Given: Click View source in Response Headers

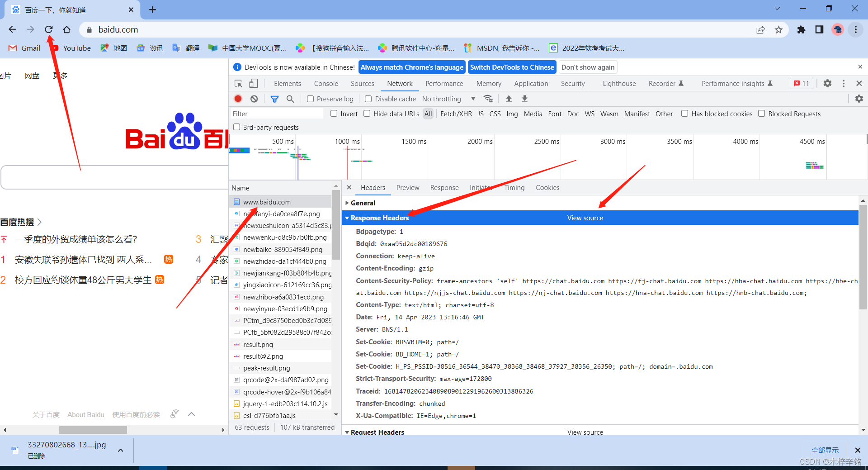Looking at the screenshot, I should tap(585, 218).
